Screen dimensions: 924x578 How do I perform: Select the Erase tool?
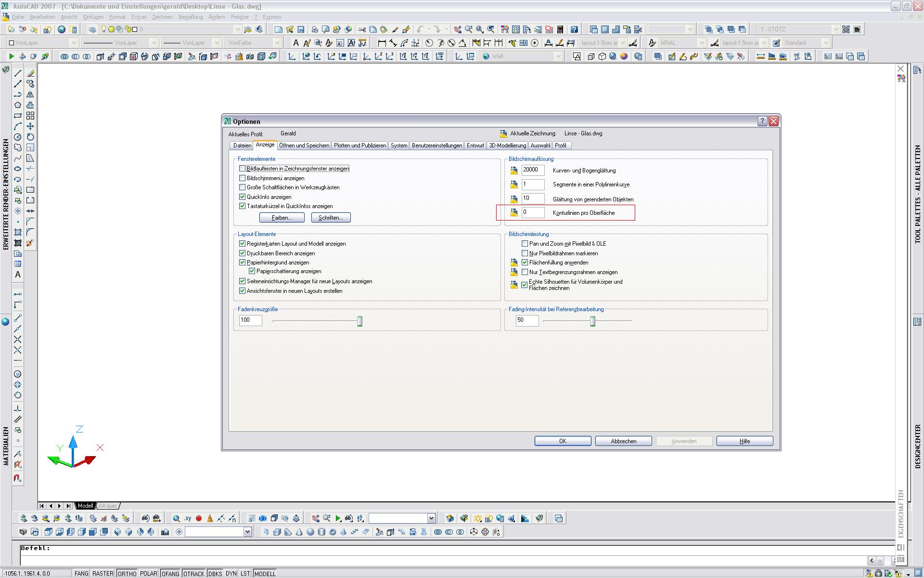(x=30, y=73)
